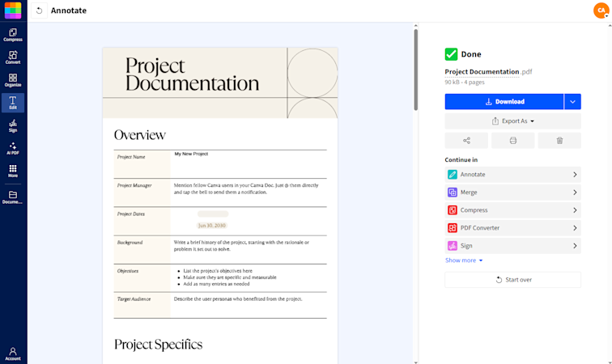Click the Jun 30, 2030 date chip
This screenshot has width=612, height=364.
click(212, 226)
